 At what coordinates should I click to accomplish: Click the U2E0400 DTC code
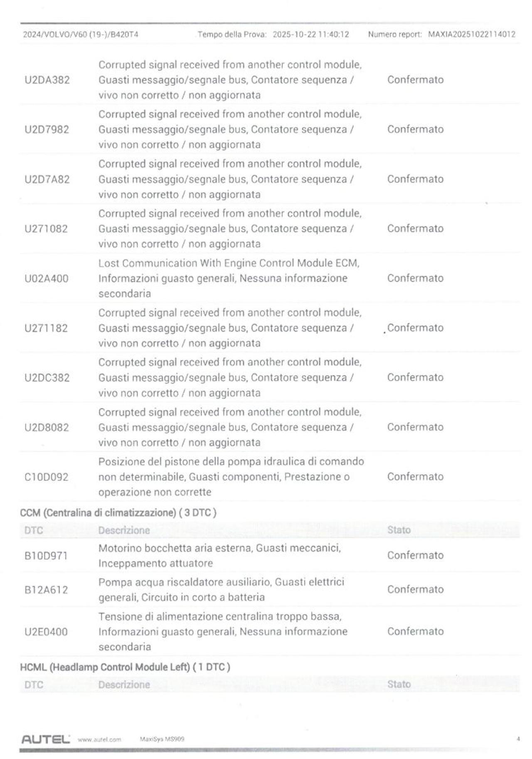(46, 632)
